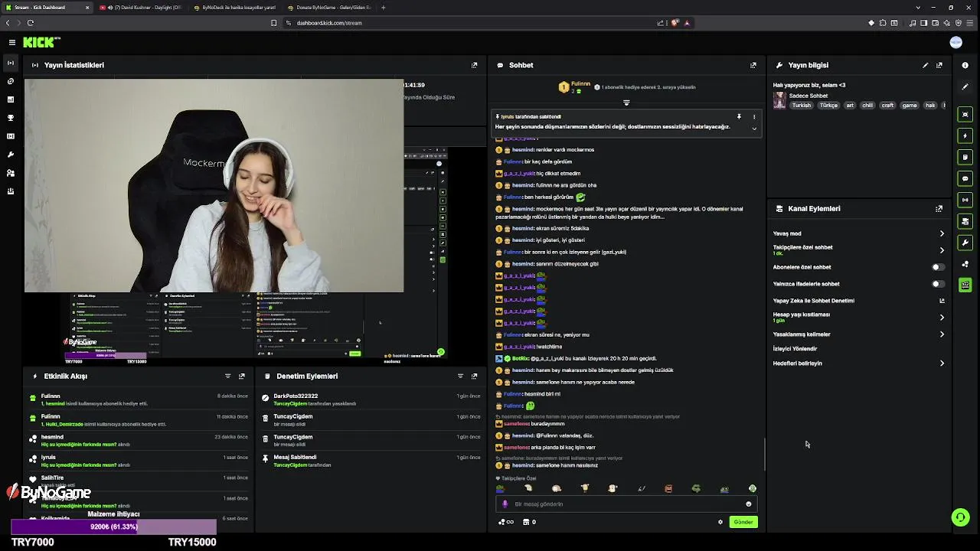Filter the Denetim Eylemleri list
The image size is (980, 551).
point(460,376)
